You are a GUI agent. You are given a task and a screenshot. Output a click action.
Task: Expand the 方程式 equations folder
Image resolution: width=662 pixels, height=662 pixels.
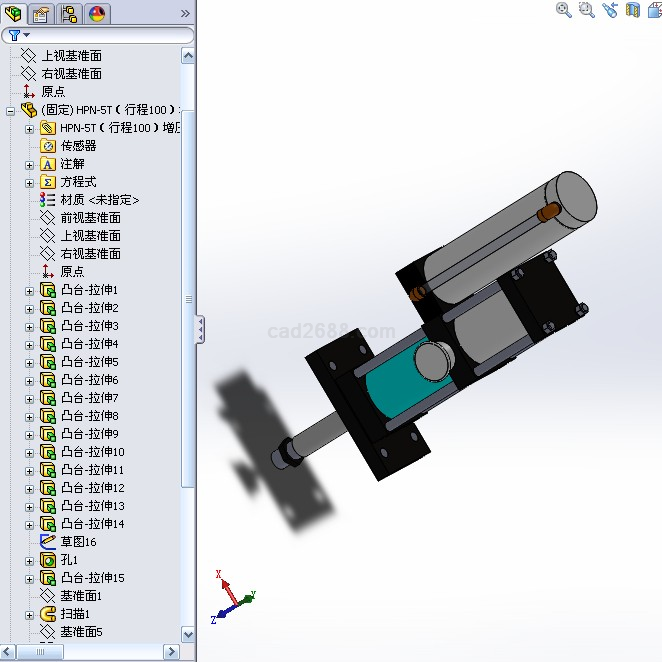pos(29,182)
